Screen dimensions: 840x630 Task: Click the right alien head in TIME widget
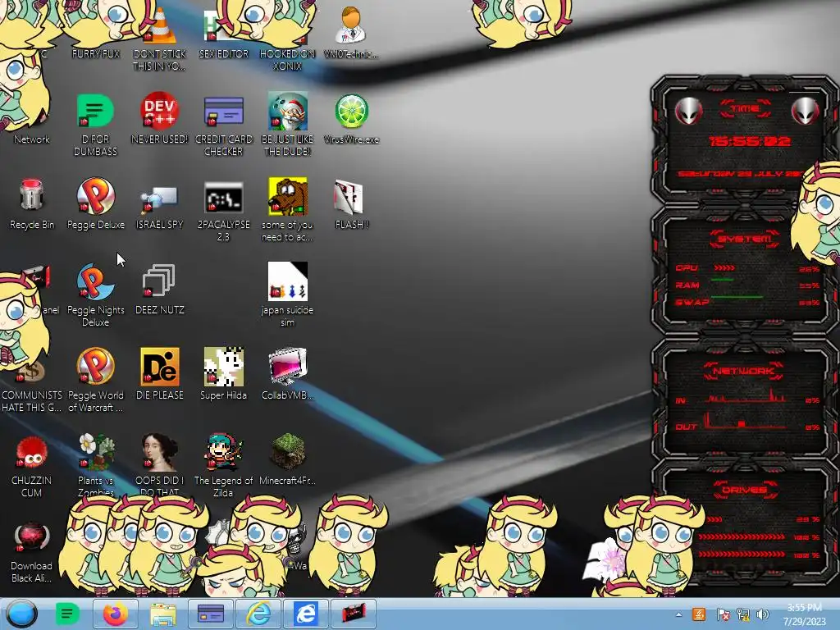(805, 111)
